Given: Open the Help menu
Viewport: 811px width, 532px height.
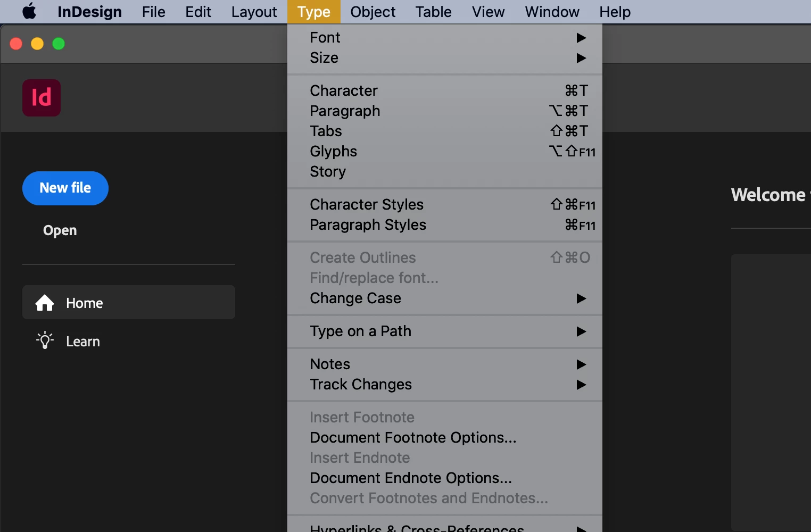Looking at the screenshot, I should [615, 12].
